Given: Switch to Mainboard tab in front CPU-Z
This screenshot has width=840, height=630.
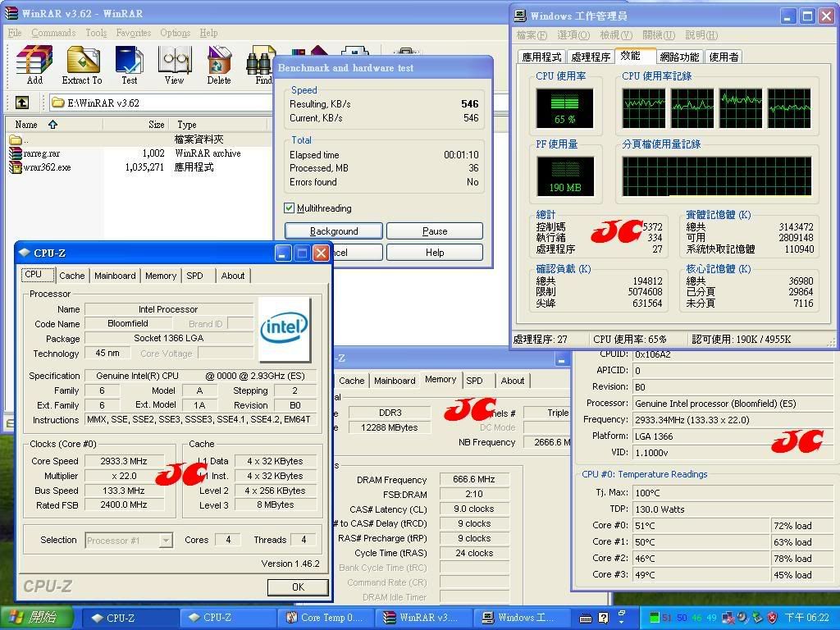Looking at the screenshot, I should [115, 276].
